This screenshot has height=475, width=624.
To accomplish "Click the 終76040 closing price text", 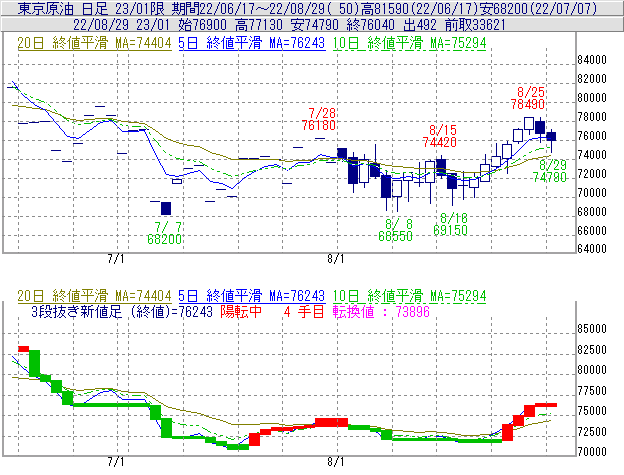I will (371, 25).
